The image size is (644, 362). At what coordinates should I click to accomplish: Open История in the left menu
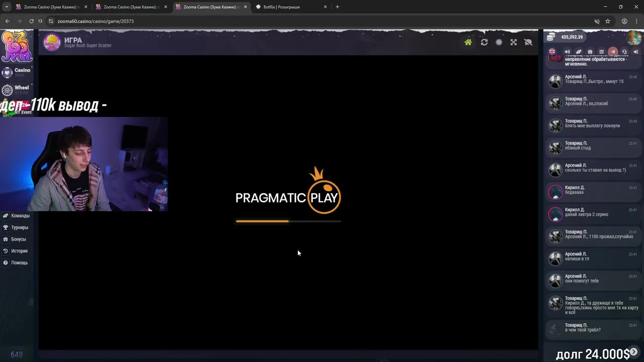pyautogui.click(x=16, y=251)
